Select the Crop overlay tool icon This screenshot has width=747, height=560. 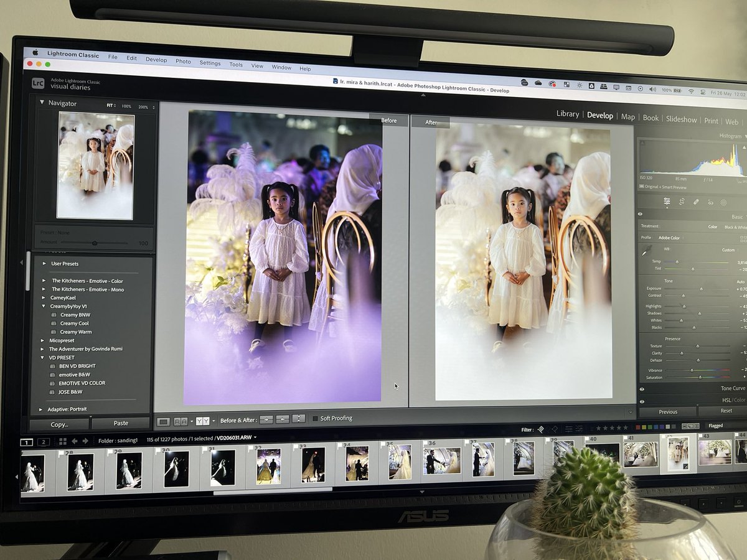[x=682, y=202]
